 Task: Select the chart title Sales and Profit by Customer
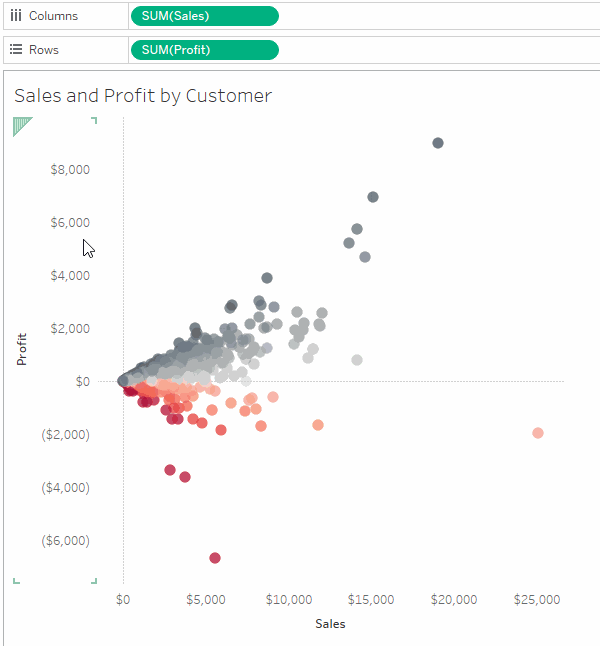point(143,96)
